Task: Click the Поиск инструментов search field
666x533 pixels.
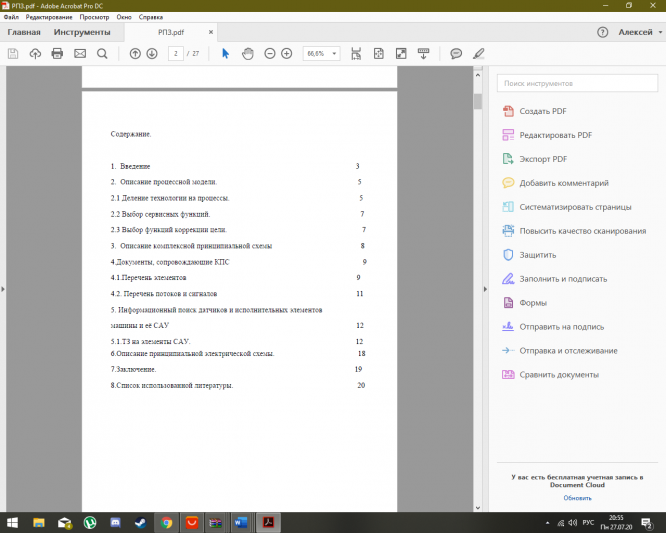Action: click(575, 84)
